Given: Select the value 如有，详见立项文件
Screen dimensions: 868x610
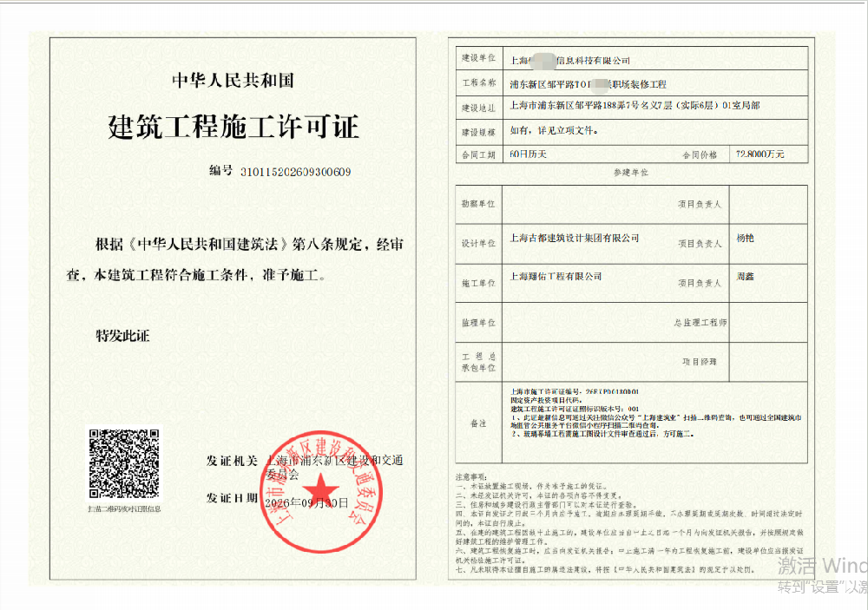Looking at the screenshot, I should [x=553, y=131].
